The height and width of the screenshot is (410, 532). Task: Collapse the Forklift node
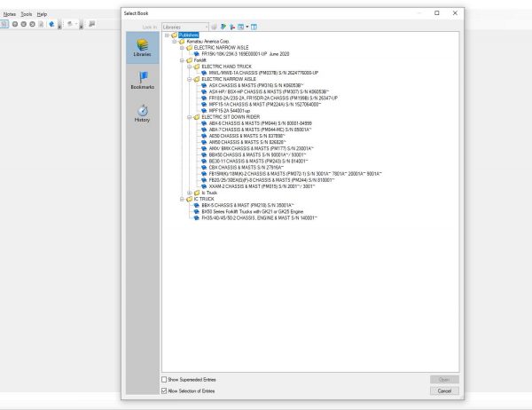coord(182,60)
